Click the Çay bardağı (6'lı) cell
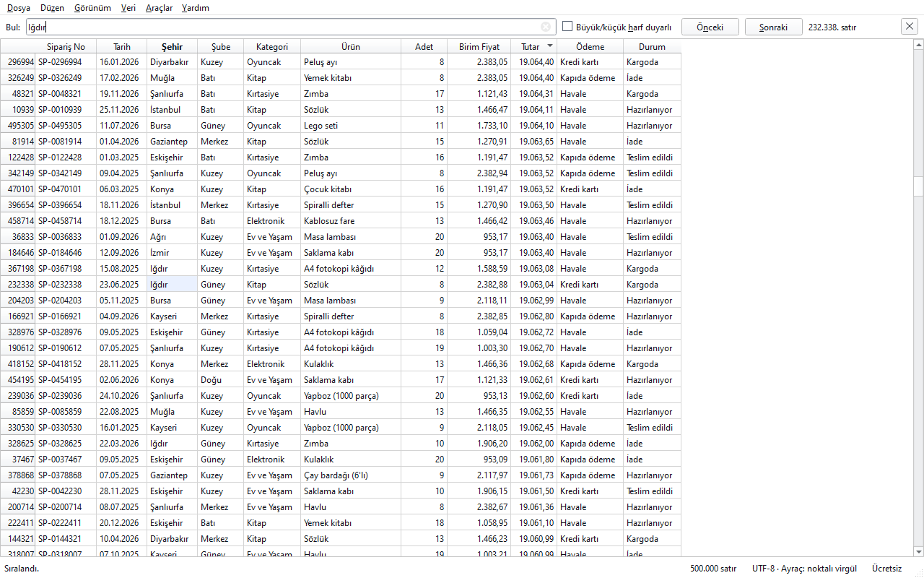This screenshot has height=578, width=924. click(x=351, y=475)
